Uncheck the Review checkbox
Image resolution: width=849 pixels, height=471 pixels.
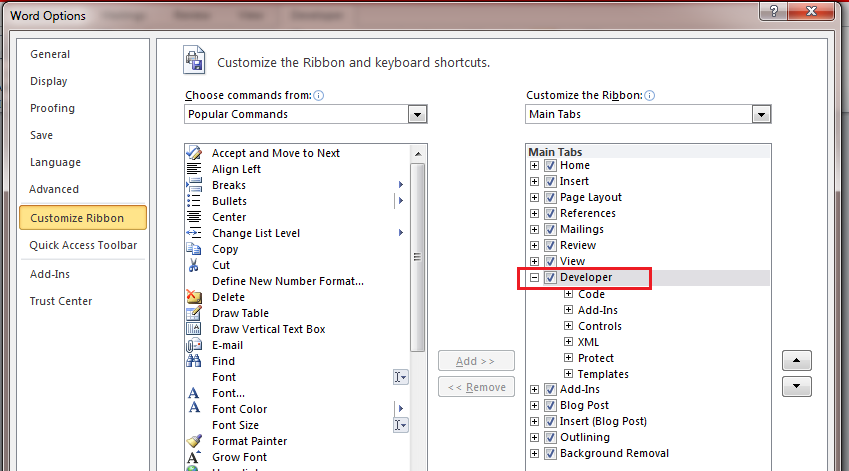click(551, 245)
